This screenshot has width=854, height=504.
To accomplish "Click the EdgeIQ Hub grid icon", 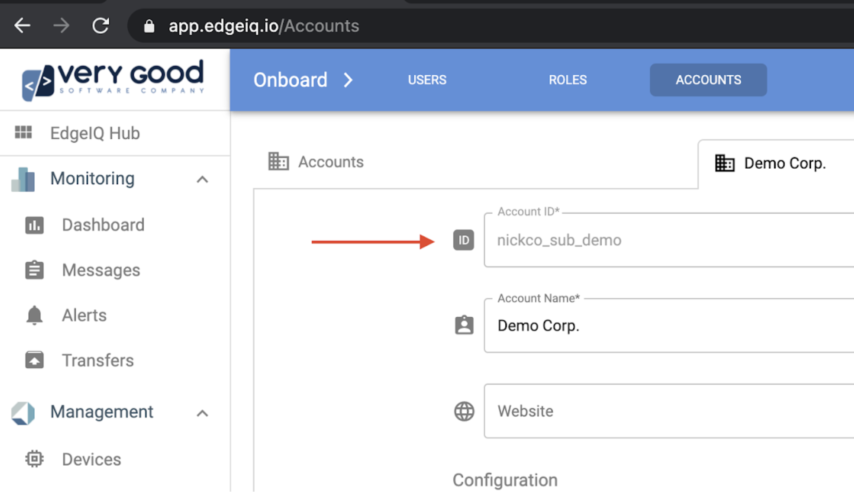I will 23,132.
